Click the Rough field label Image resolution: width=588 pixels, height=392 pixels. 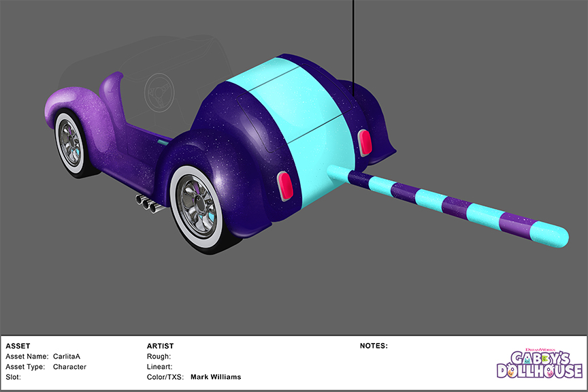coord(159,357)
